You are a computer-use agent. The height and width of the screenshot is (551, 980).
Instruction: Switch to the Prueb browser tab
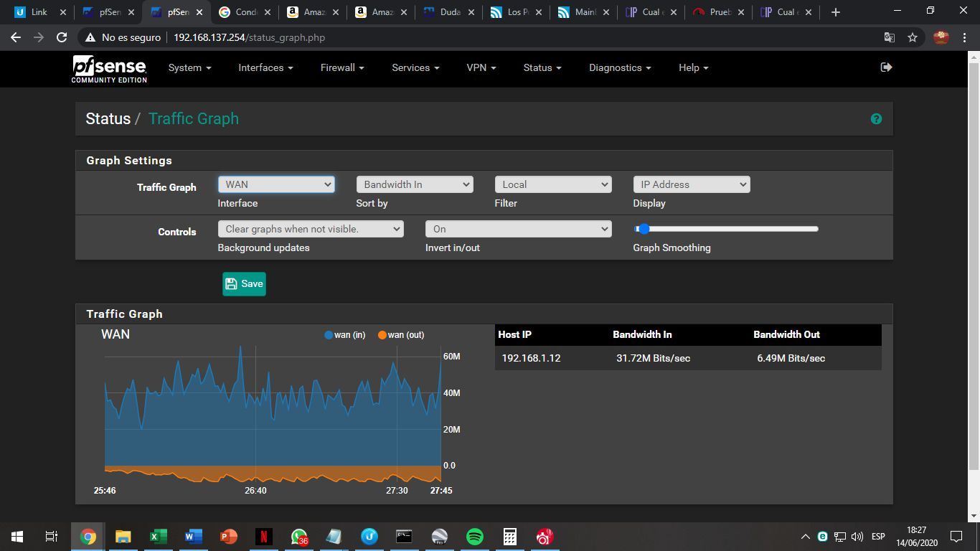pyautogui.click(x=719, y=12)
